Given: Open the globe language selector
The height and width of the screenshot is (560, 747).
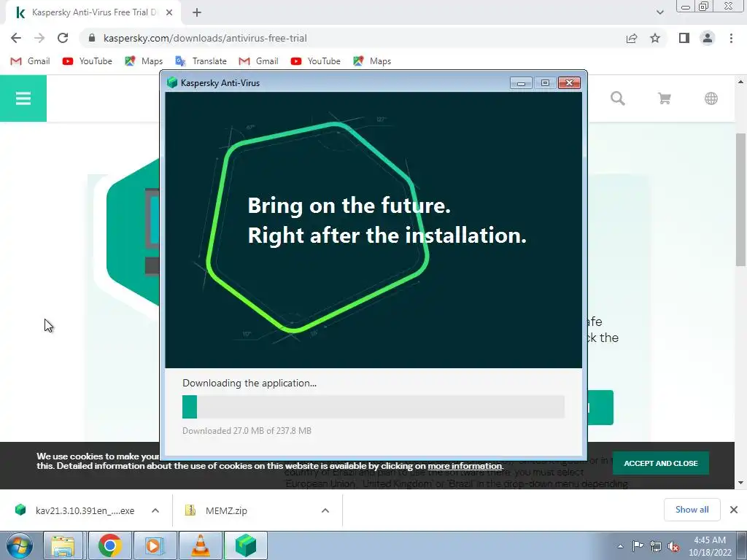Looking at the screenshot, I should click(x=711, y=98).
